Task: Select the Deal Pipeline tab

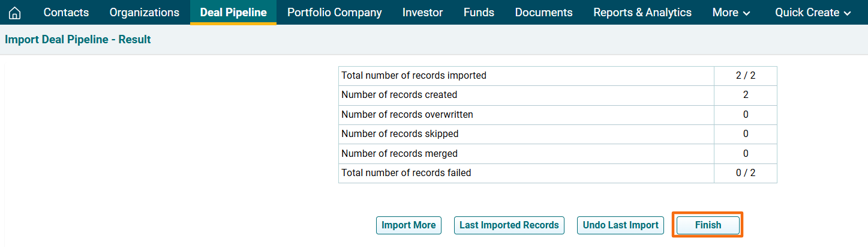Action: pyautogui.click(x=233, y=13)
